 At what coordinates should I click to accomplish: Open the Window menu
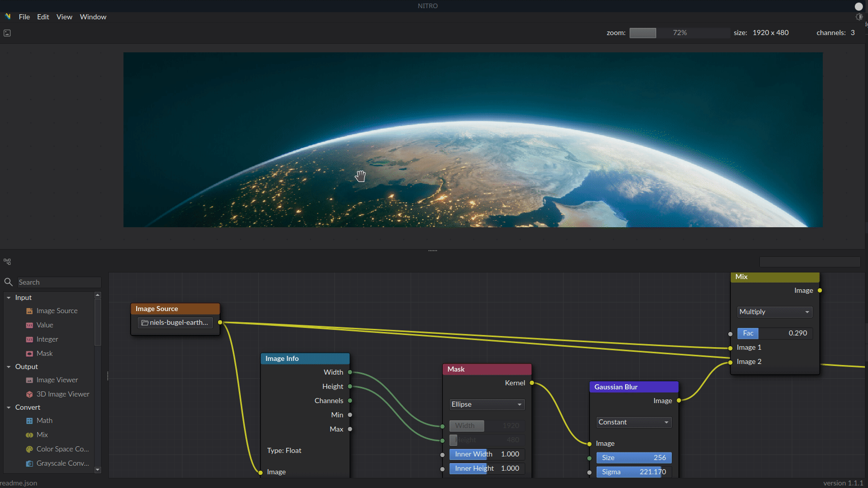[93, 17]
